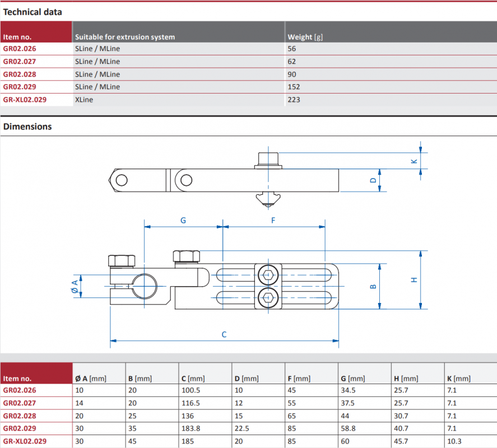The height and width of the screenshot is (448, 497).
Task: Select GR02.029 in the Technical data table
Action: [x=20, y=87]
